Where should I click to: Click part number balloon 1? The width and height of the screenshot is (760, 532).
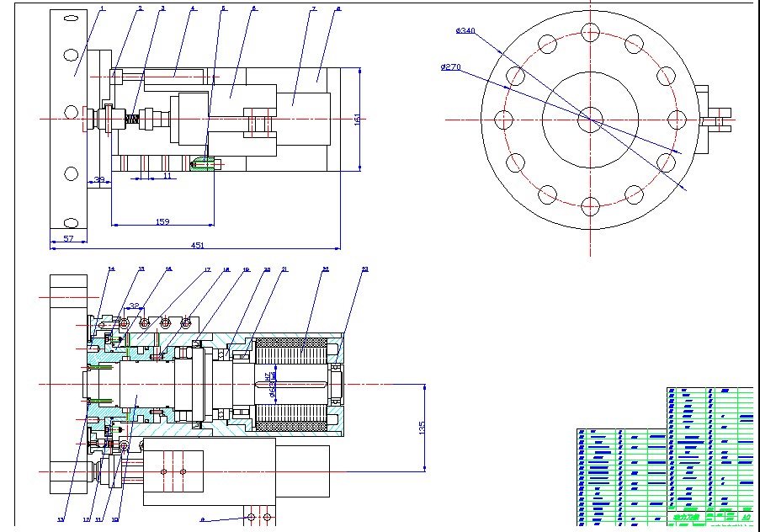pyautogui.click(x=102, y=8)
